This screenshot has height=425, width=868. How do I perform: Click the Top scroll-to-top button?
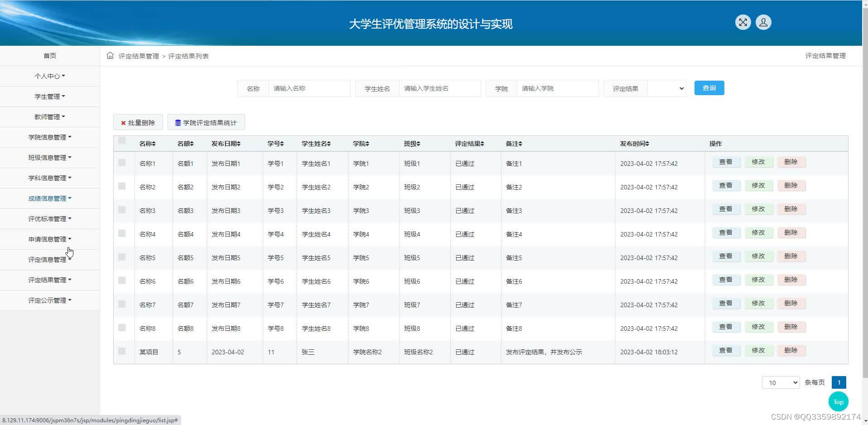[838, 402]
